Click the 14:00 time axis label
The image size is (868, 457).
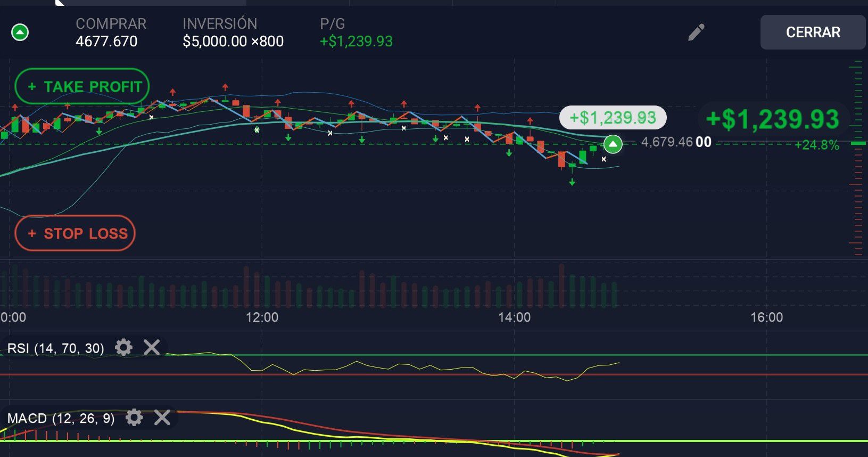coord(514,317)
